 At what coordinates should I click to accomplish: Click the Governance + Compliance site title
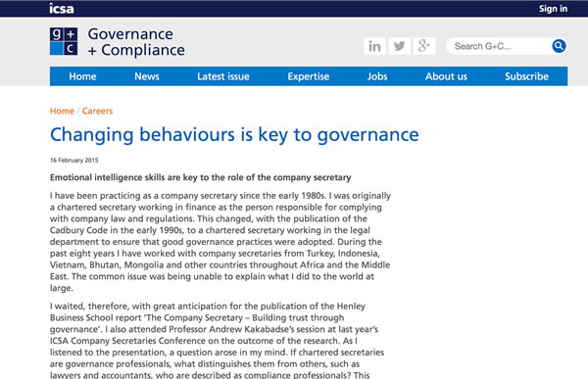[x=136, y=42]
